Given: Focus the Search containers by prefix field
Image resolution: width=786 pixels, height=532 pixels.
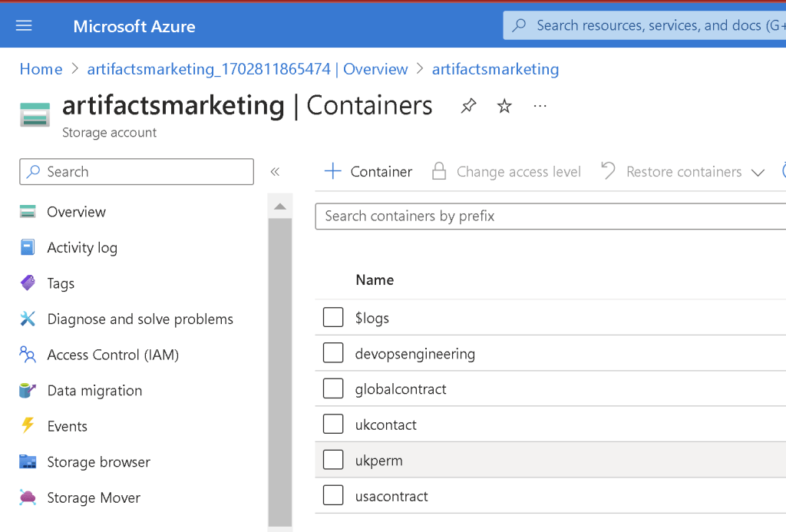Looking at the screenshot, I should click(550, 216).
